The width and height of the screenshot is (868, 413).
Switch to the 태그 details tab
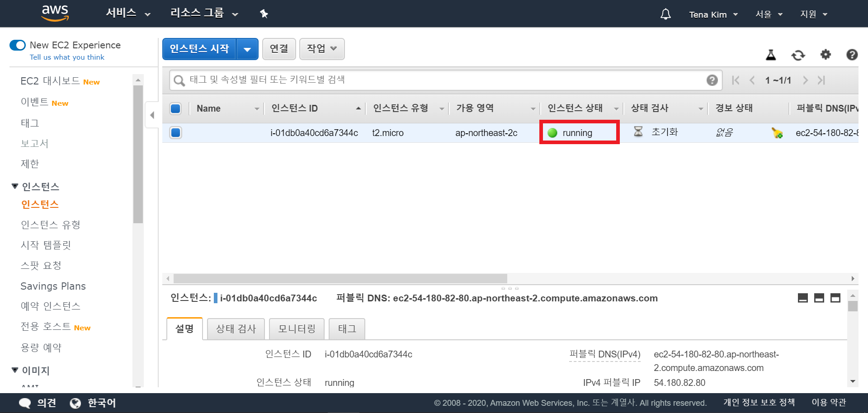pyautogui.click(x=347, y=329)
